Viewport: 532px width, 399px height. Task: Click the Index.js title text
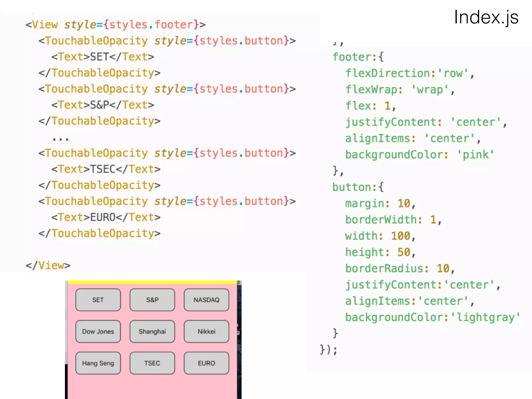coord(486,18)
